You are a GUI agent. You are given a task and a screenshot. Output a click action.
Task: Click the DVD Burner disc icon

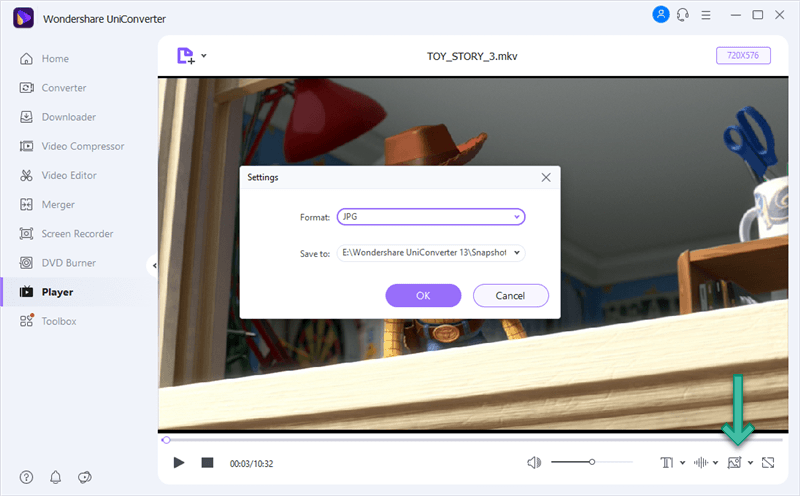coord(26,263)
